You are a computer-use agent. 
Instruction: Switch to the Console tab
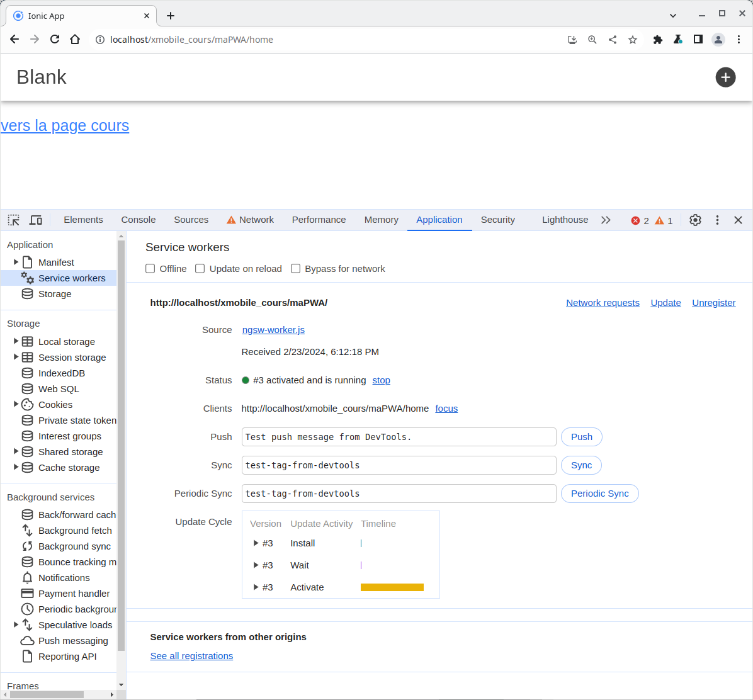139,220
